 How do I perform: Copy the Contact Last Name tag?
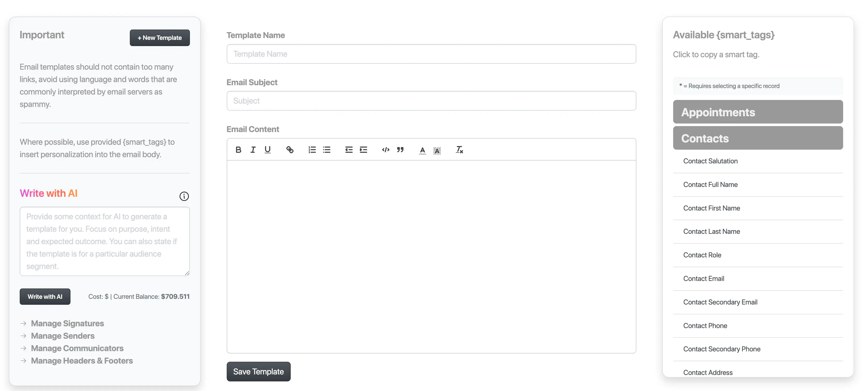point(758,232)
